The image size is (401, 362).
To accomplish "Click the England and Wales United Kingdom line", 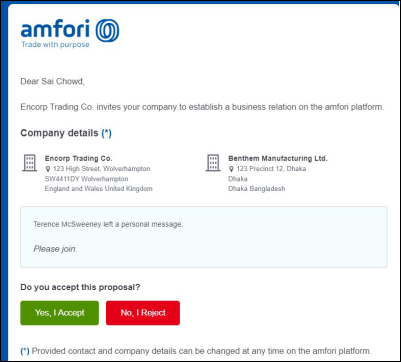I will [99, 189].
